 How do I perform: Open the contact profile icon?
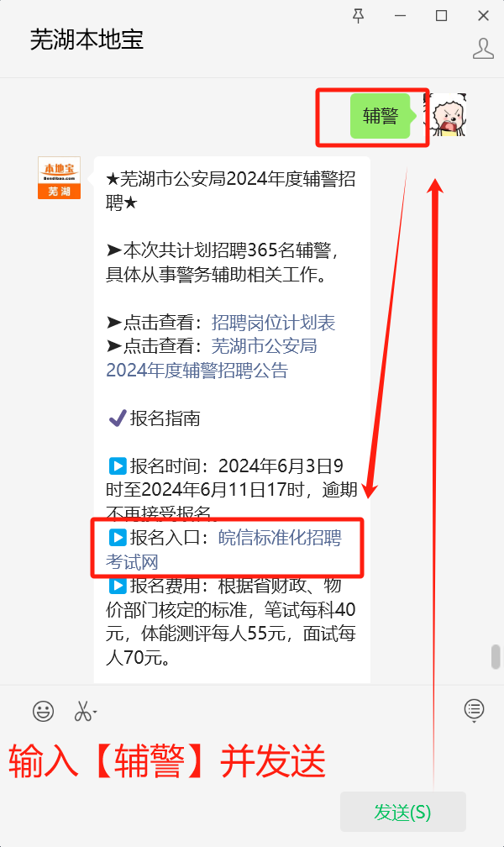click(x=483, y=49)
